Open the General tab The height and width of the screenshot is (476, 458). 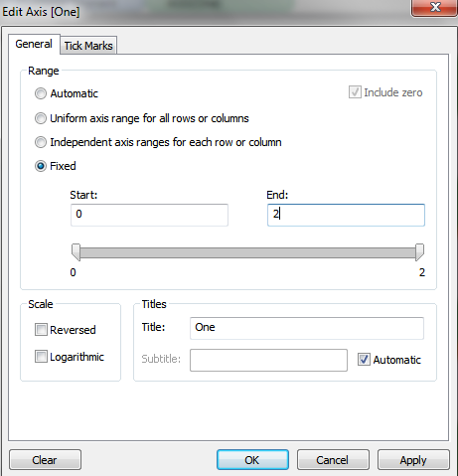[34, 44]
